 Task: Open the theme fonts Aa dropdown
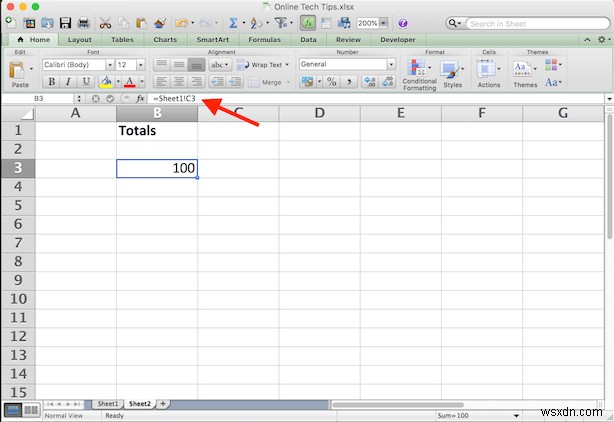(x=553, y=82)
